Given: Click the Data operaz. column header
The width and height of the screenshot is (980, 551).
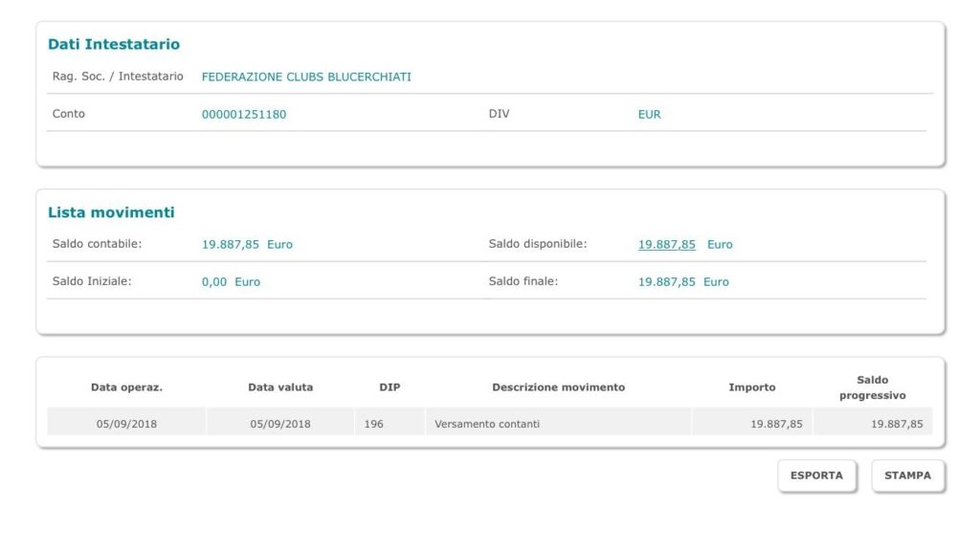Looking at the screenshot, I should [x=126, y=387].
